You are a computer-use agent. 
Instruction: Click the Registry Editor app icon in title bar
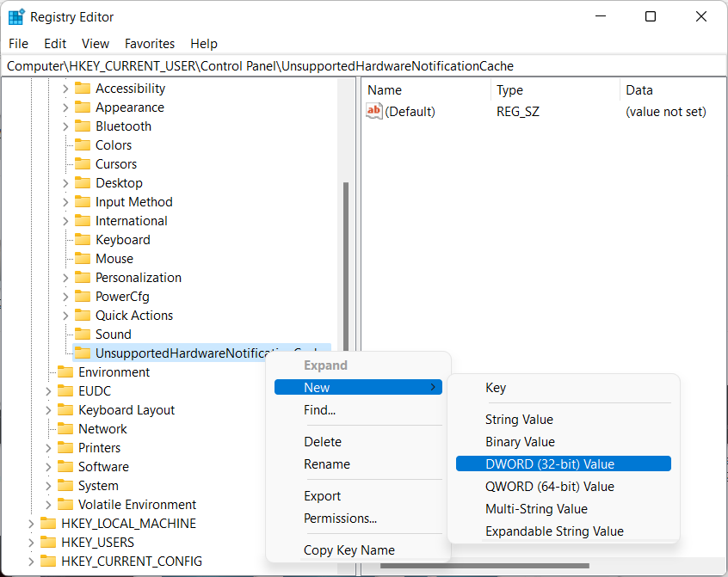16,16
